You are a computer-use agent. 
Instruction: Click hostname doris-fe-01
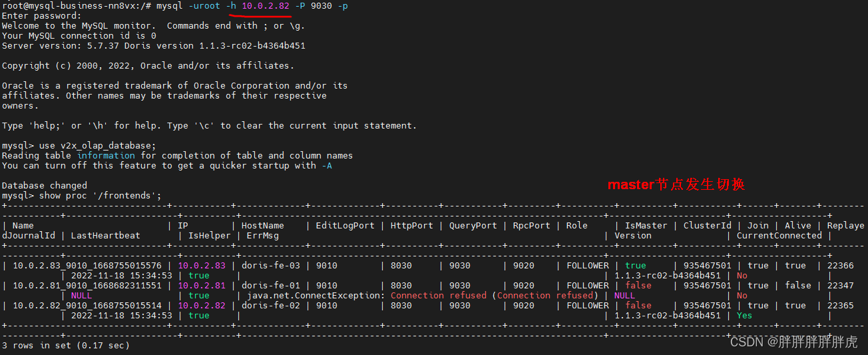271,286
